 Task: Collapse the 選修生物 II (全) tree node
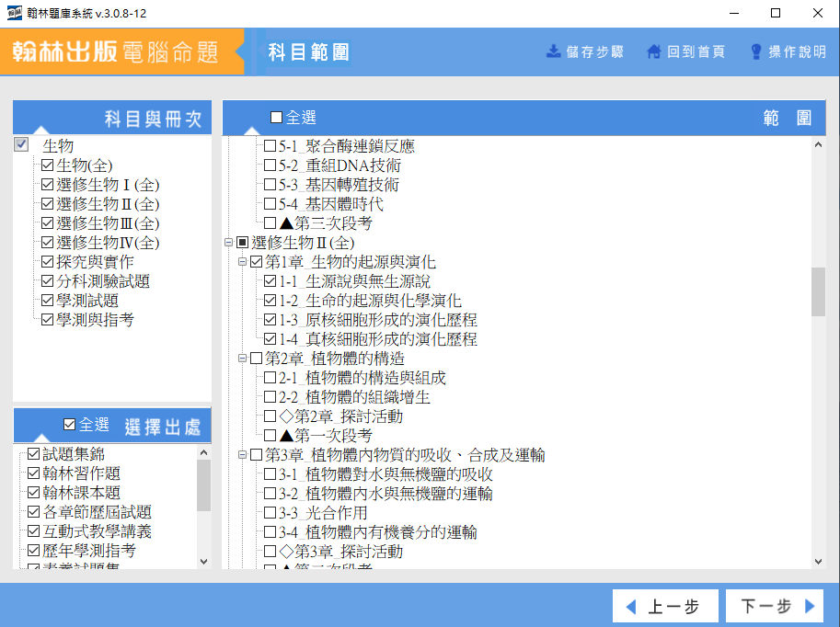[227, 244]
